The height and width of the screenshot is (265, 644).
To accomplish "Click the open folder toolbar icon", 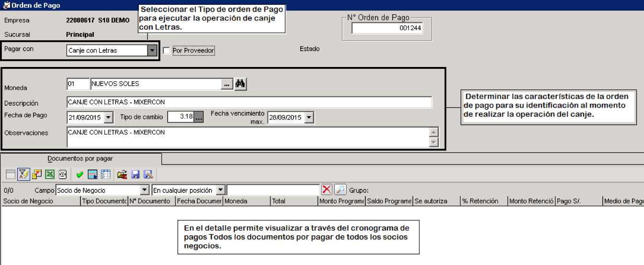I will coord(122,174).
